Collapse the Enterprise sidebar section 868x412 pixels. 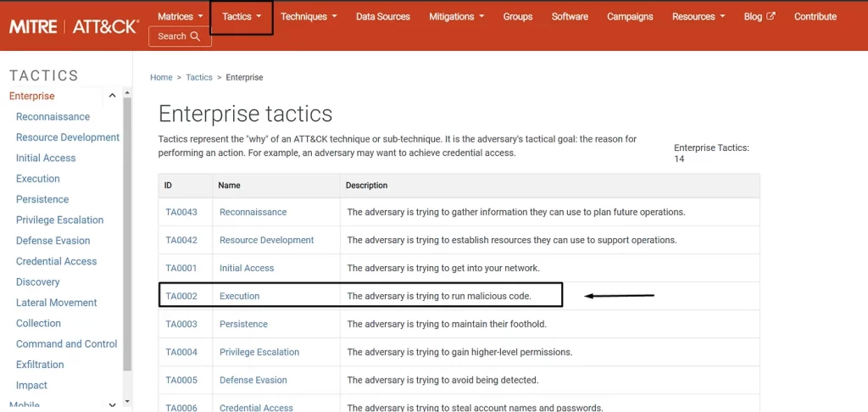[113, 96]
